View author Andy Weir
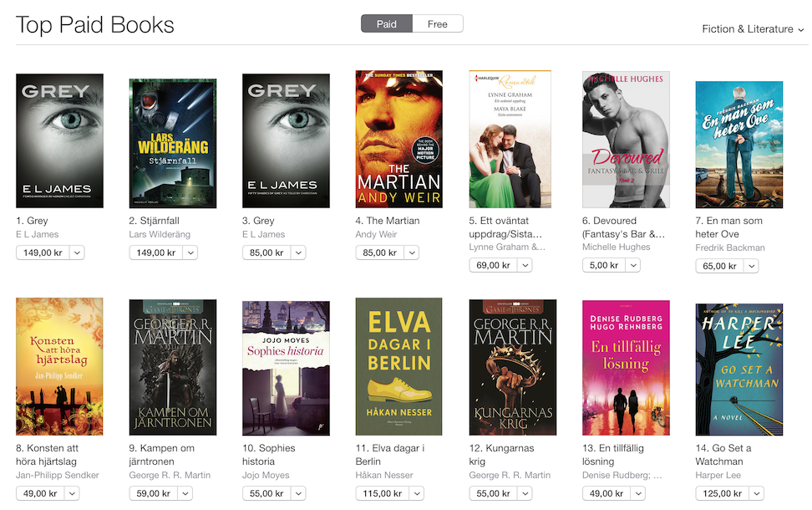This screenshot has height=510, width=812. tap(376, 234)
